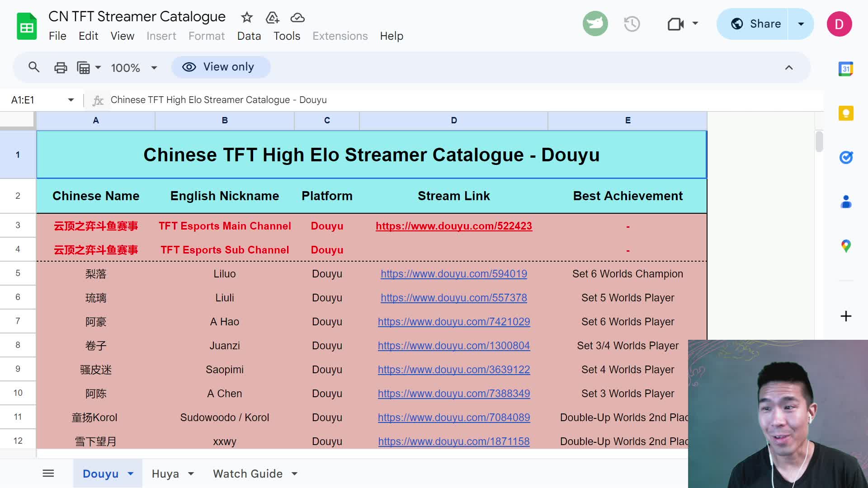868x488 pixels.
Task: Open the name box range dropdown
Action: point(71,100)
